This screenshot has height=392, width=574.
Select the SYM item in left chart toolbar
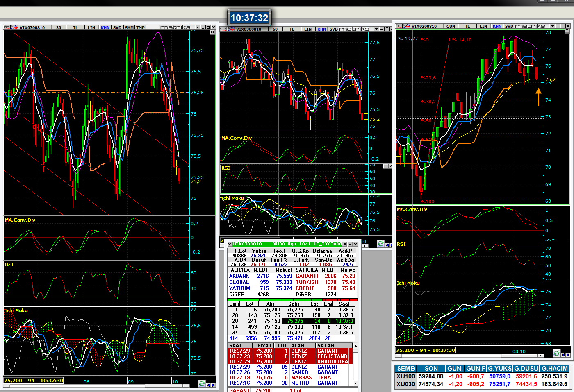(129, 27)
